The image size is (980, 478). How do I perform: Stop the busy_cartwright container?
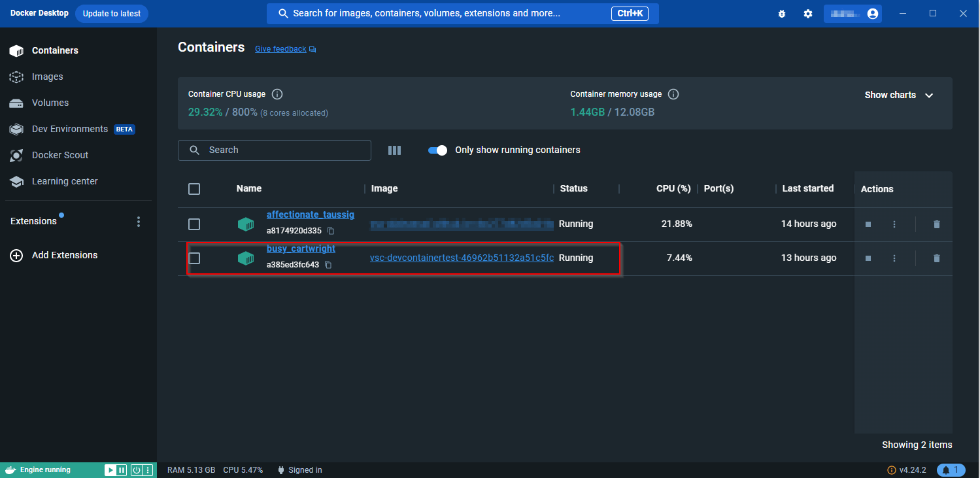(868, 258)
